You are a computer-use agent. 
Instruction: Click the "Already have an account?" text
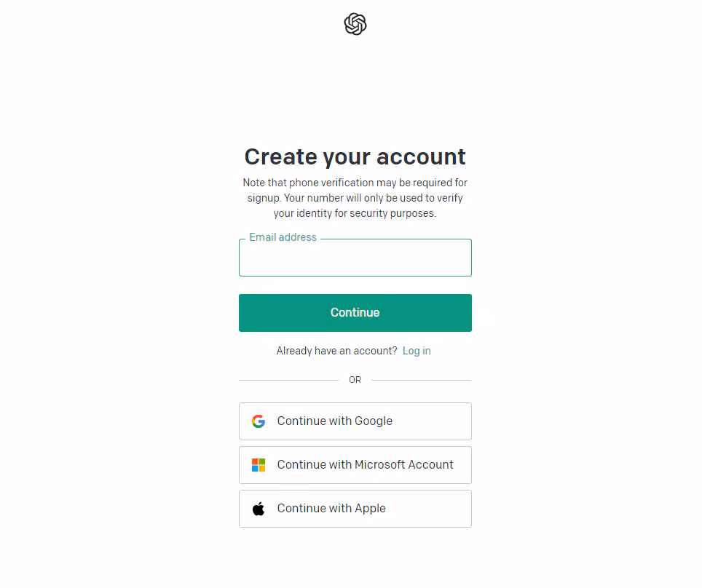pos(337,351)
